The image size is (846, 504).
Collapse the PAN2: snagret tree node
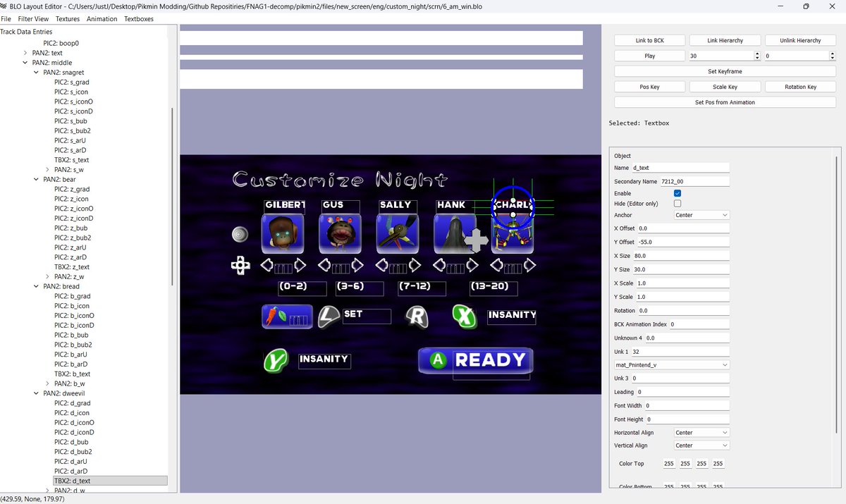37,73
